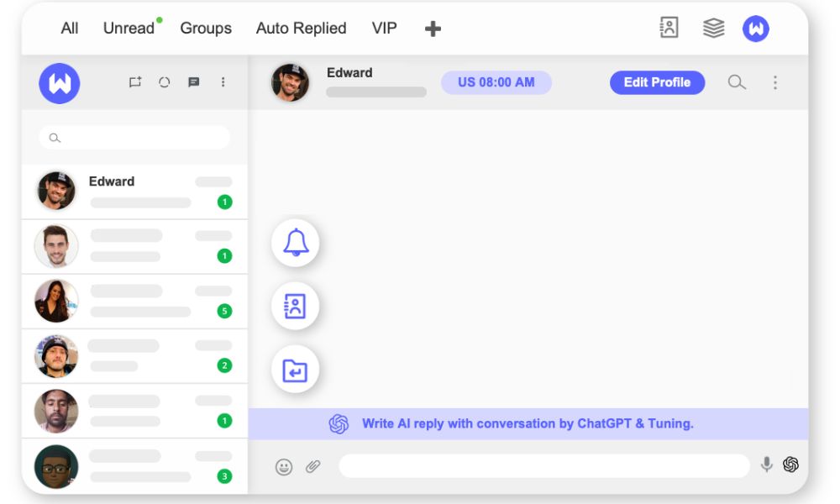The image size is (840, 504).
Task: Switch to the Unread tab
Action: pos(127,28)
